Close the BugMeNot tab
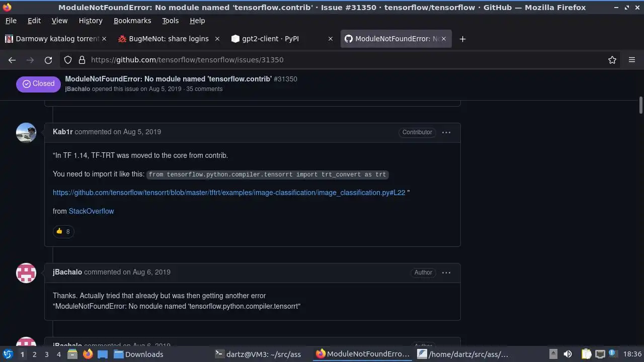This screenshot has width=644, height=362. 217,39
